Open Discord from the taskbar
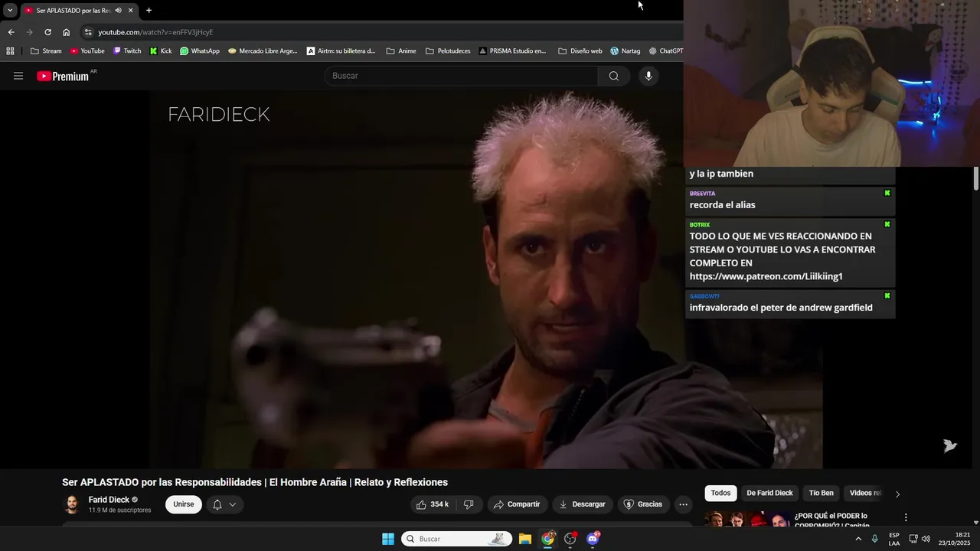 pyautogui.click(x=593, y=539)
